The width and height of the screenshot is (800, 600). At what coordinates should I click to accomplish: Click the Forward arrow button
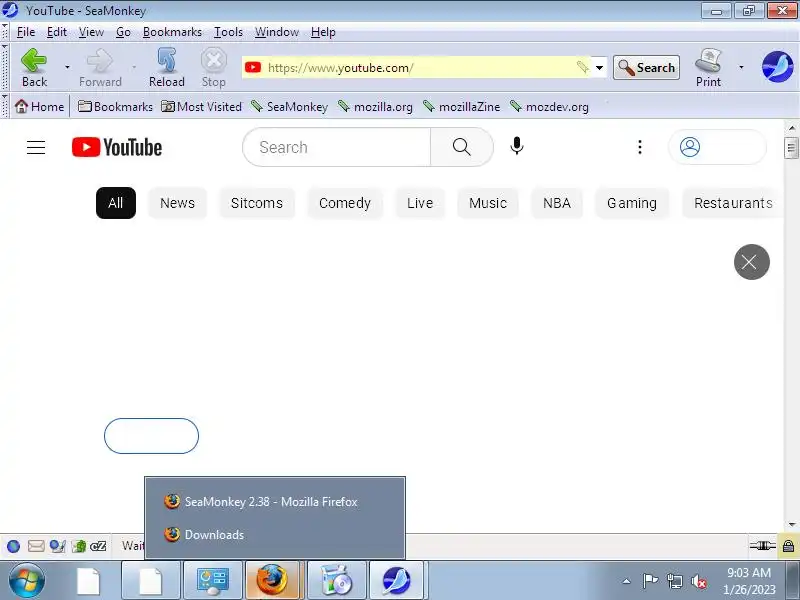click(x=100, y=67)
